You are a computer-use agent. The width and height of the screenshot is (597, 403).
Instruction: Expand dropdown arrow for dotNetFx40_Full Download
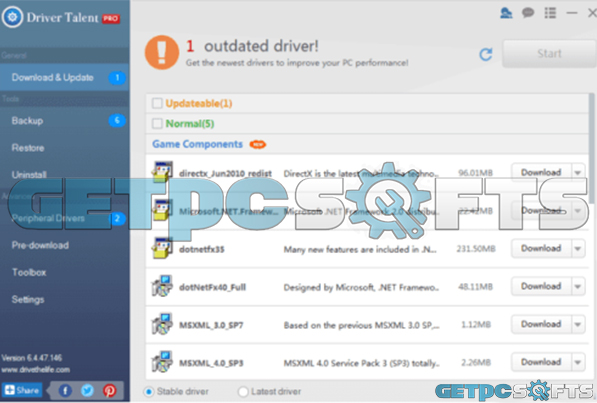click(x=578, y=286)
